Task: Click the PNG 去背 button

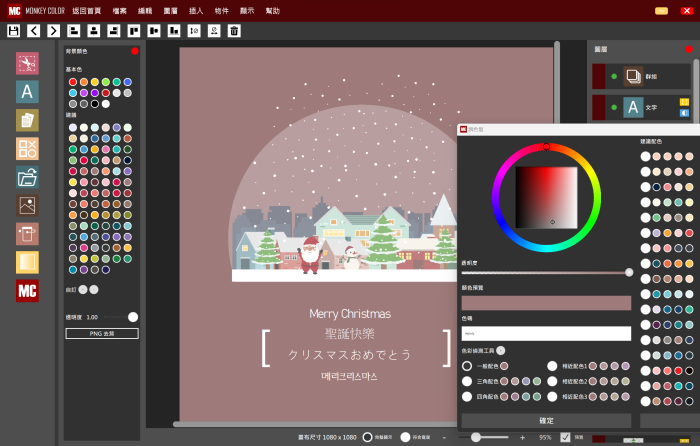Action: (x=102, y=333)
